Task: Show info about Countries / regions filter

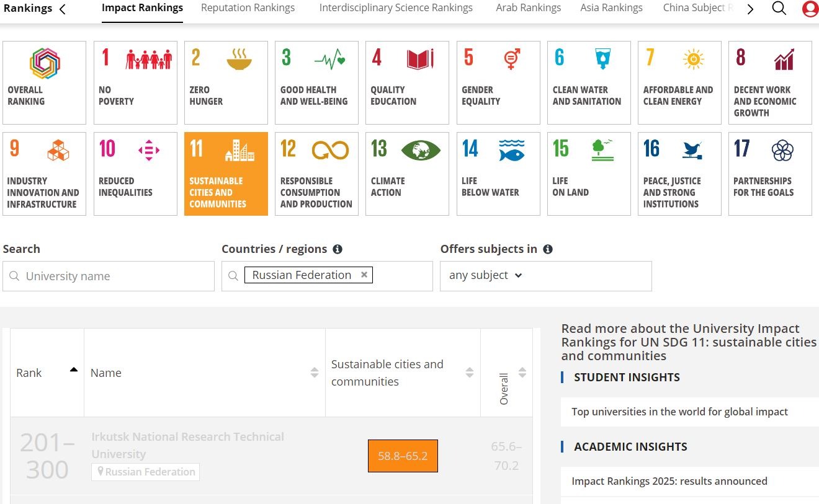Action: click(x=338, y=249)
